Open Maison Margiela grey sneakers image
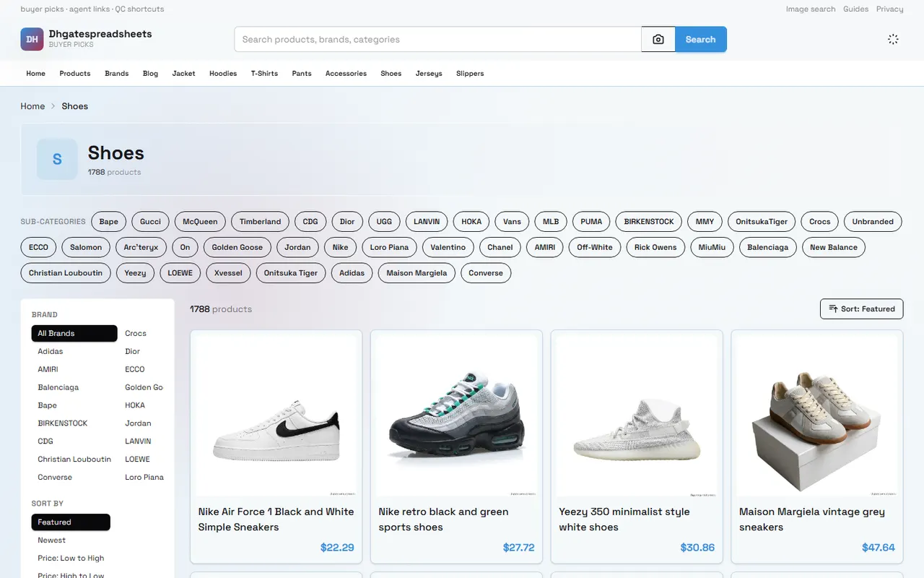Image resolution: width=924 pixels, height=578 pixels. point(817,415)
